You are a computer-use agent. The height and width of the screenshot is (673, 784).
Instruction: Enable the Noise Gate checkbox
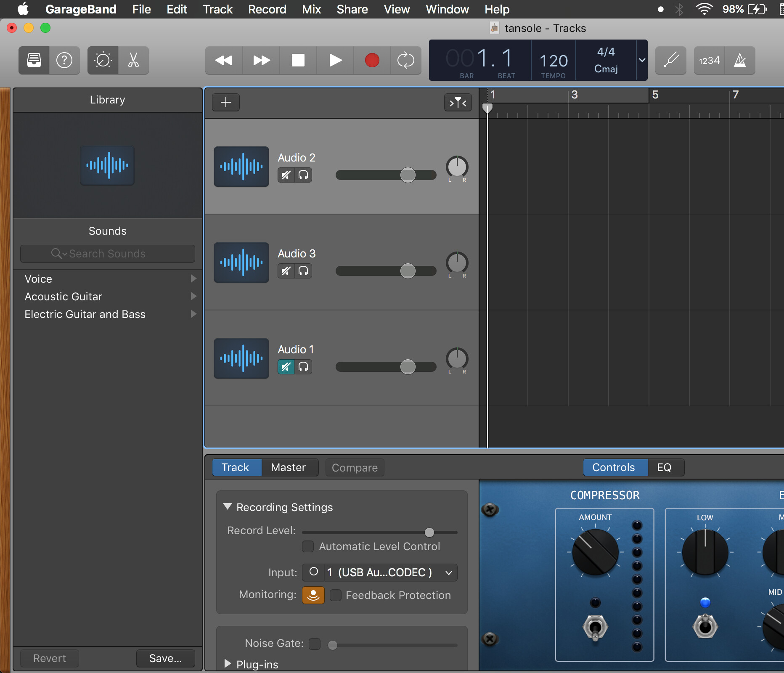click(315, 644)
